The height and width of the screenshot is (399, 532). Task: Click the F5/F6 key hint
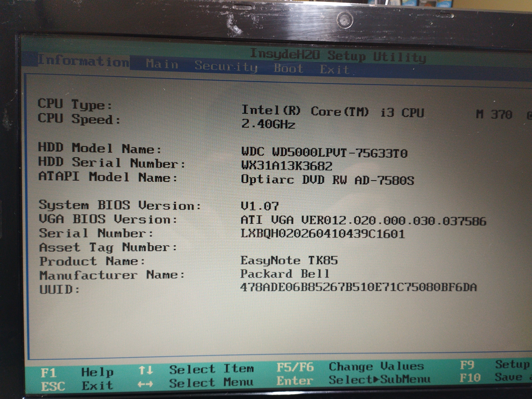(x=295, y=367)
